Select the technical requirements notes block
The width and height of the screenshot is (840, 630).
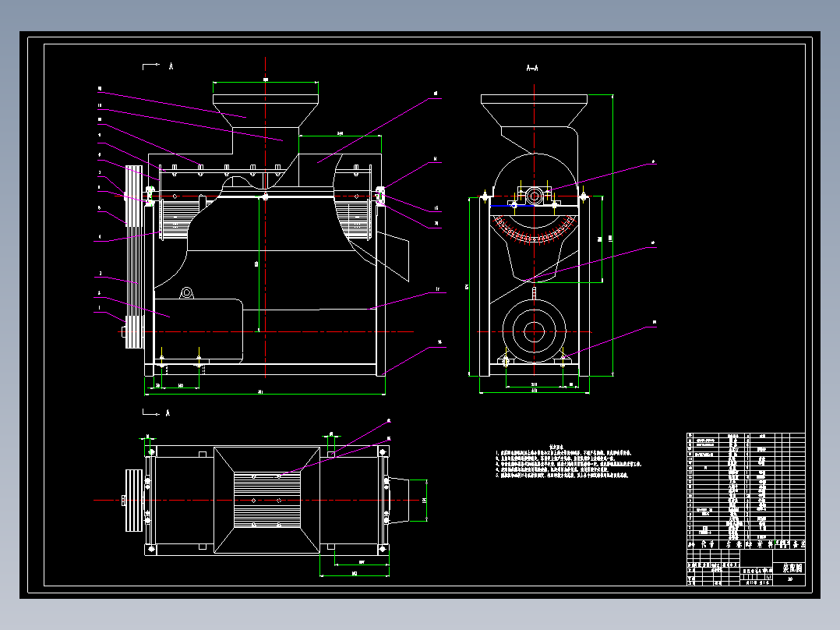pyautogui.click(x=568, y=461)
